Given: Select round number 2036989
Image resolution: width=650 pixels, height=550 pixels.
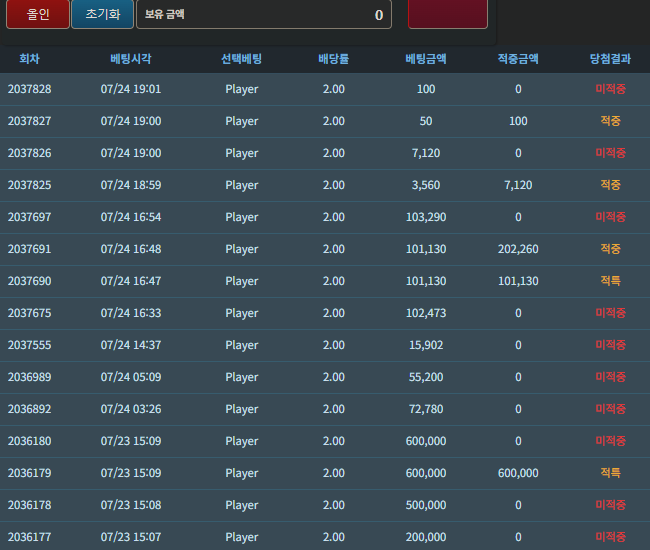Looking at the screenshot, I should 29,377.
